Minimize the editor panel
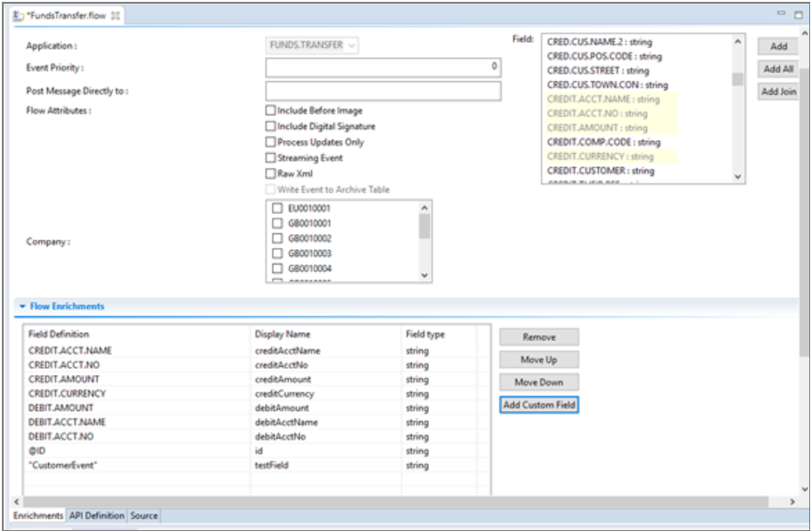 (x=782, y=15)
